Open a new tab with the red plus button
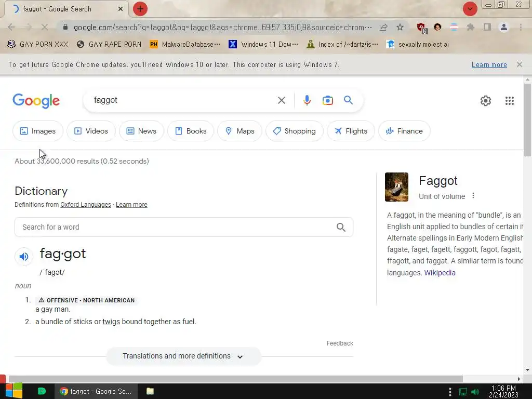 click(x=140, y=9)
